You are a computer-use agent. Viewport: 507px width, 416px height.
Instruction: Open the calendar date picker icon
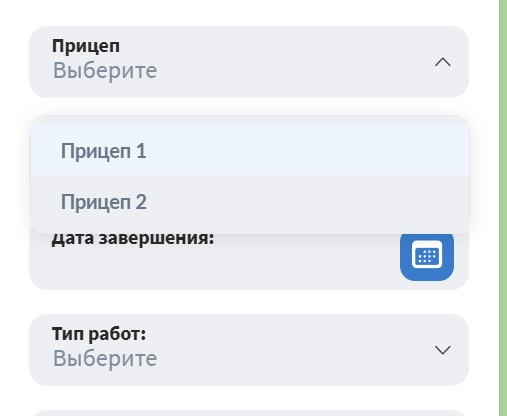coord(427,255)
